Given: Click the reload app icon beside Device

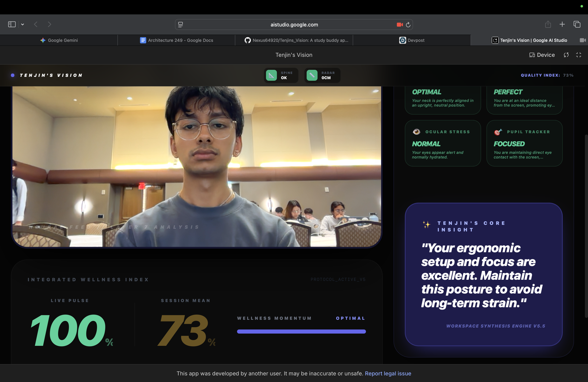Looking at the screenshot, I should pos(566,55).
